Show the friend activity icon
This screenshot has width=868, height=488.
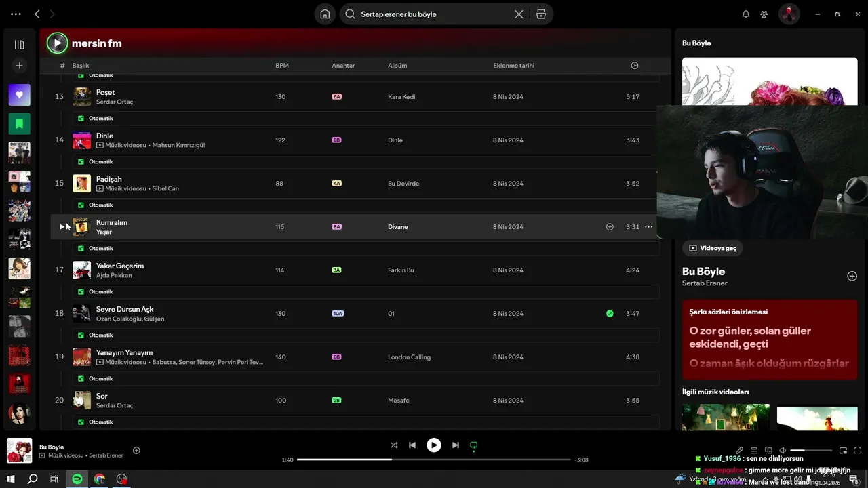tap(764, 14)
